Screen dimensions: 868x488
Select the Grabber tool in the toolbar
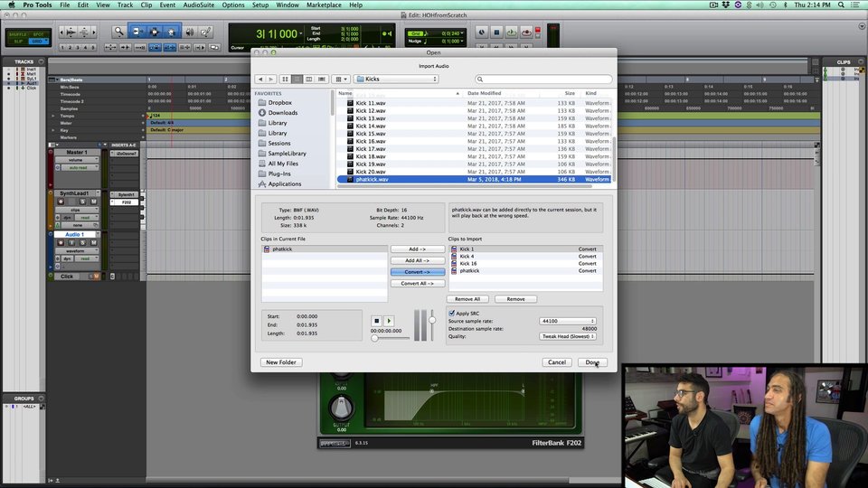172,33
